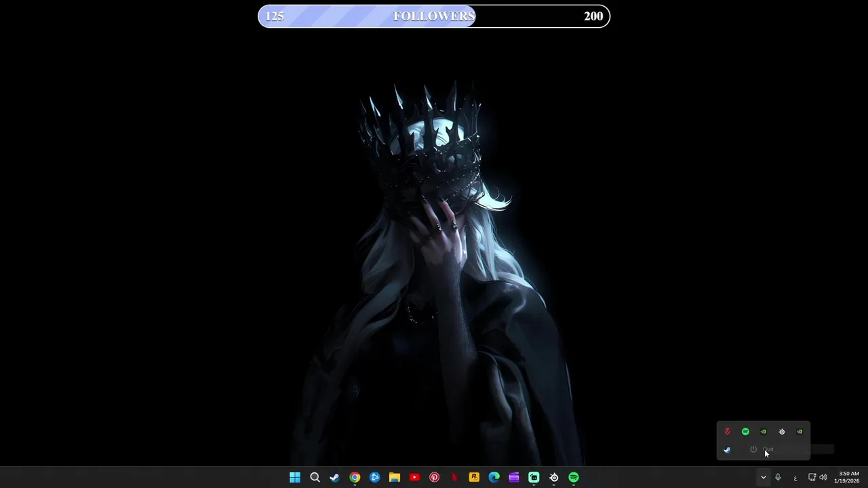Click the followers goal progress bar
This screenshot has height=488, width=868.
tap(434, 16)
